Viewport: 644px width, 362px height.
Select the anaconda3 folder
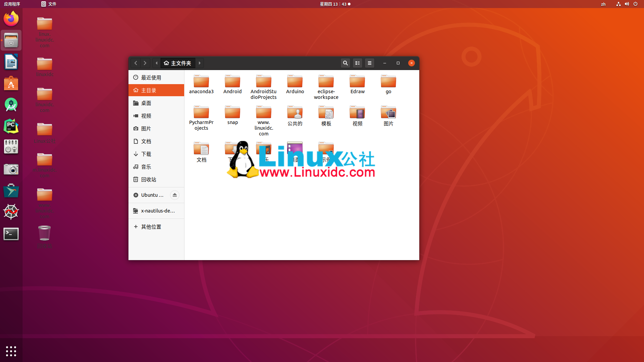(201, 84)
